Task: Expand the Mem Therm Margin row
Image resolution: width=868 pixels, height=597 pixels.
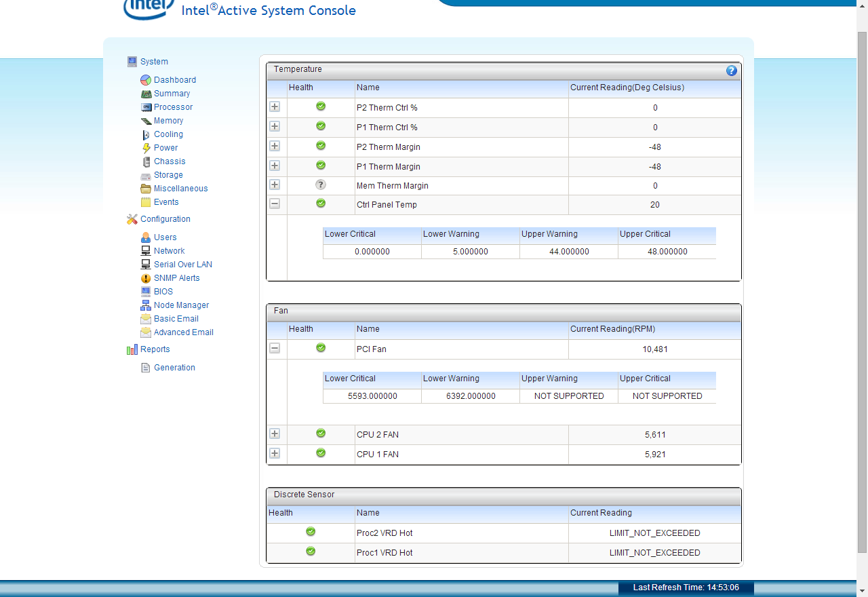Action: [x=275, y=185]
